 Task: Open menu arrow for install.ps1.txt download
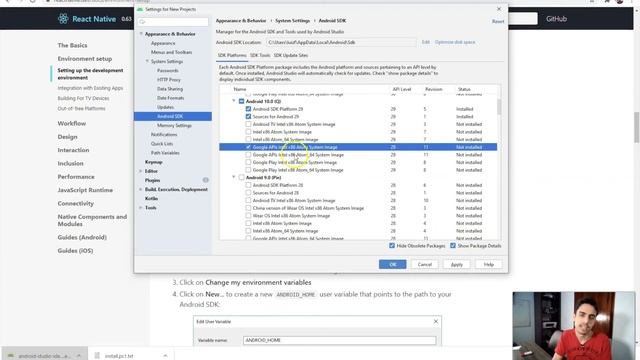click(x=165, y=356)
